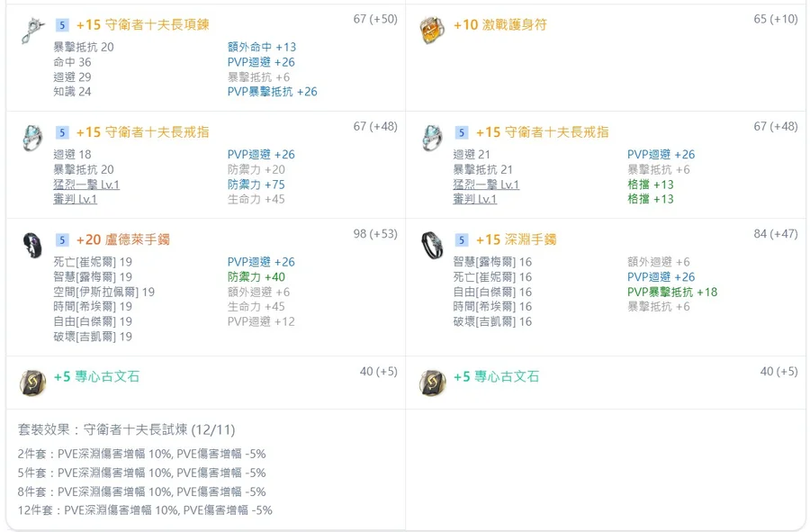Click the 套裝效果:守衛者十夫長試煉 set heading
Screen dimensions: 810x532
click(126, 430)
